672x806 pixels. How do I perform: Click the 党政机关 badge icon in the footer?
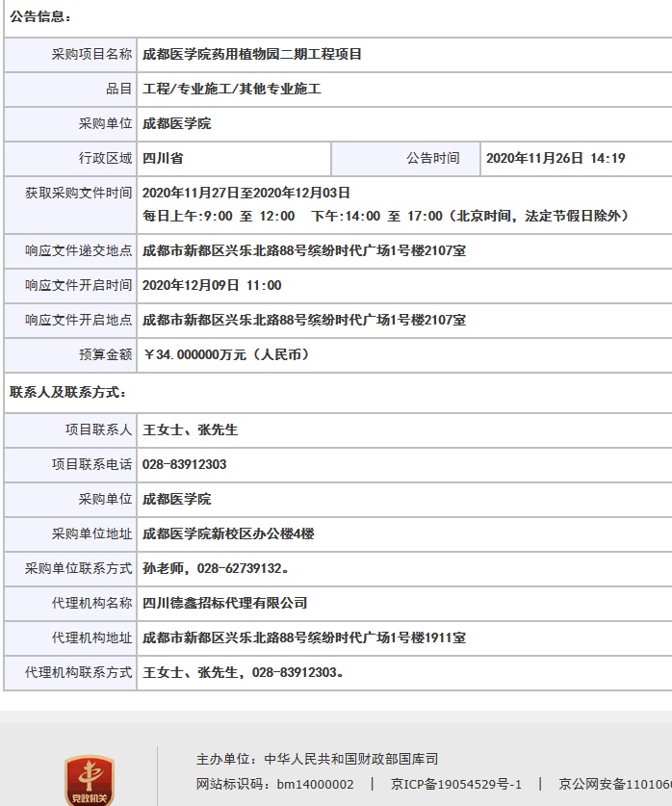(90, 781)
